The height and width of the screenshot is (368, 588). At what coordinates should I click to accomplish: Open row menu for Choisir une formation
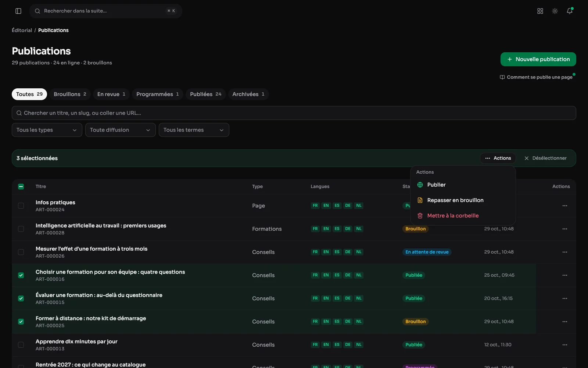(565, 275)
